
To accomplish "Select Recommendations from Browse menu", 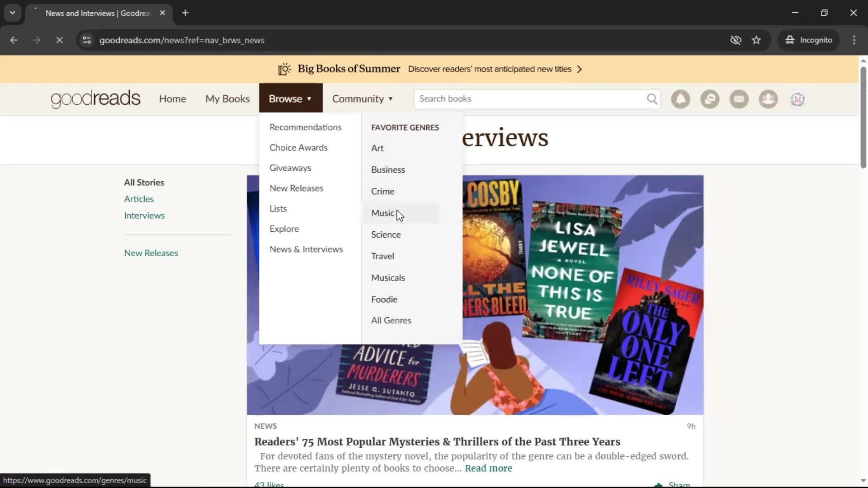I will pos(306,127).
